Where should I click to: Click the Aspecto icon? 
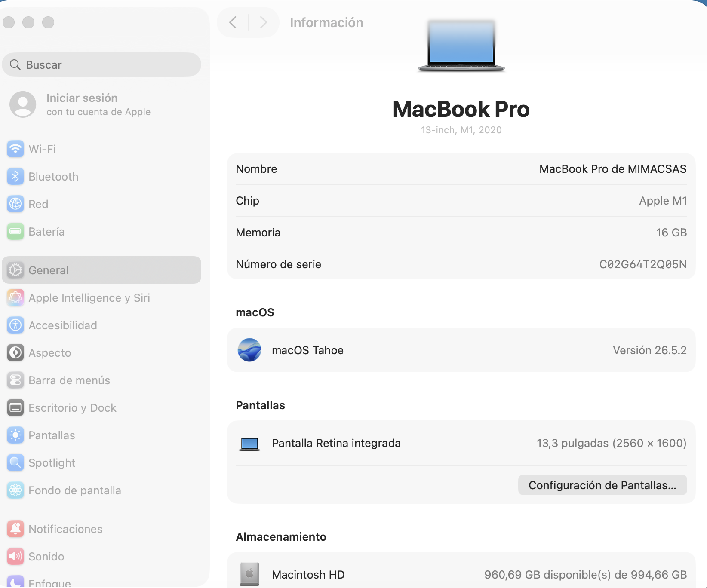coord(15,353)
